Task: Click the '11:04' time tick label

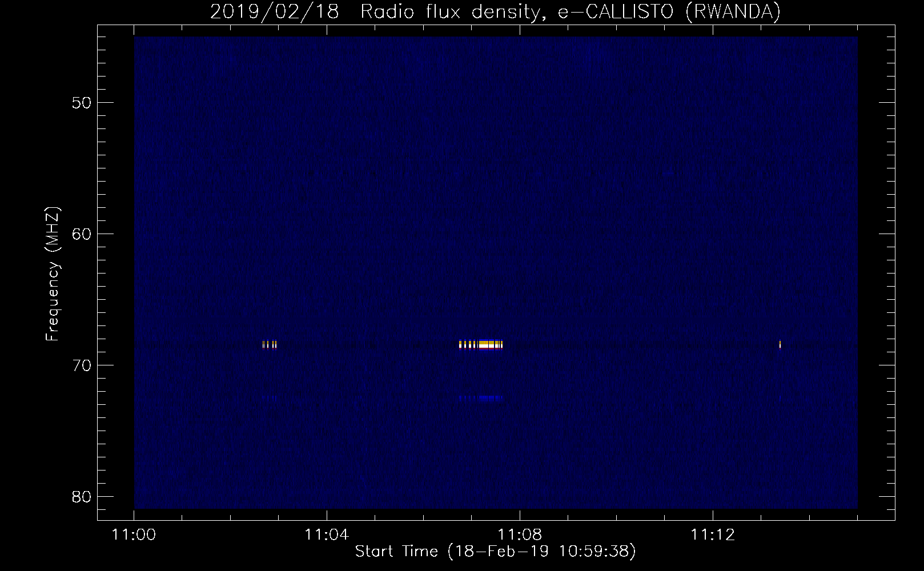Action: coord(327,535)
